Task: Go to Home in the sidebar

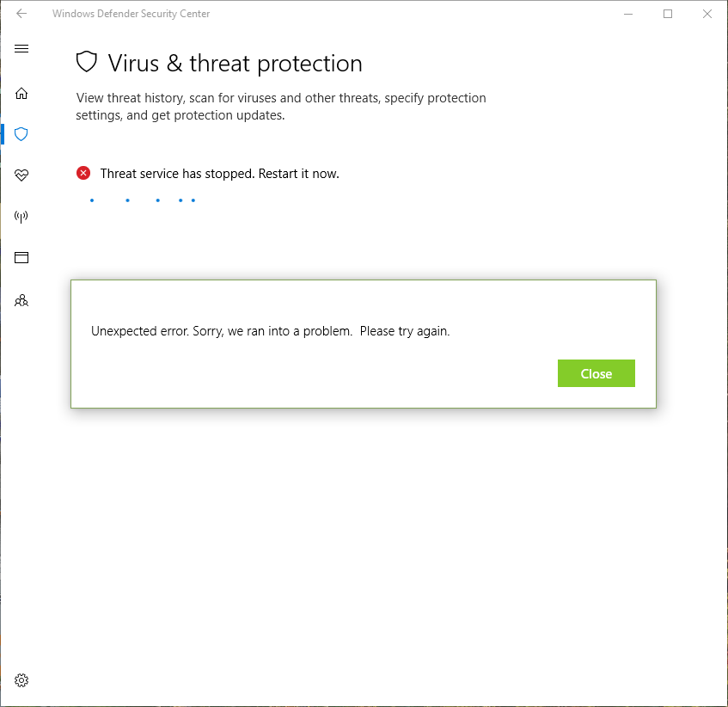Action: (21, 93)
